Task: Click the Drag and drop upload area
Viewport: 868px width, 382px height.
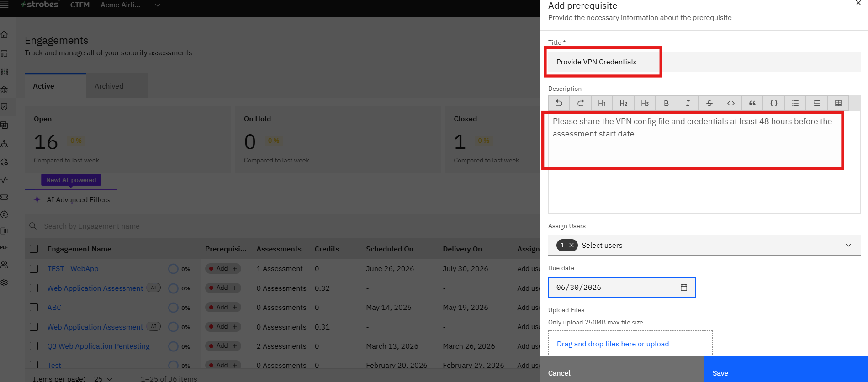Action: 630,344
